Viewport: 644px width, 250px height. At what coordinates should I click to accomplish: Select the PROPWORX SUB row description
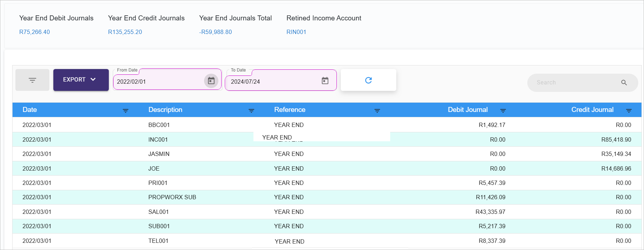tap(172, 197)
